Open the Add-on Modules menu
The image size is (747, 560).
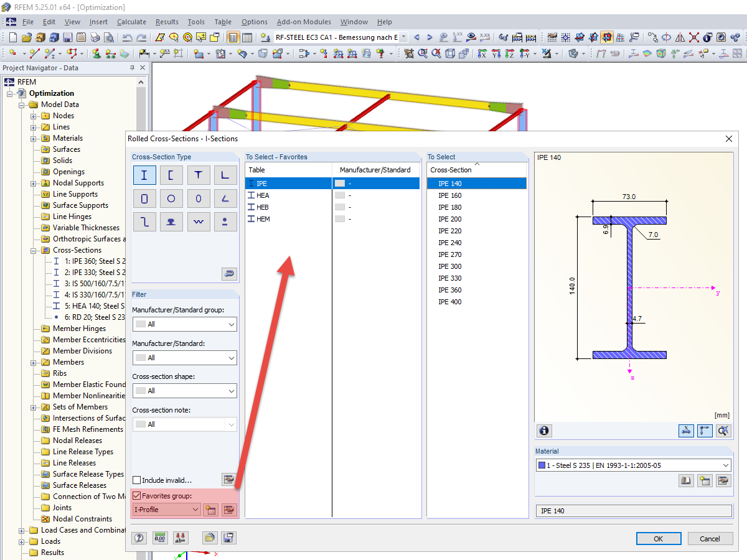pos(305,22)
